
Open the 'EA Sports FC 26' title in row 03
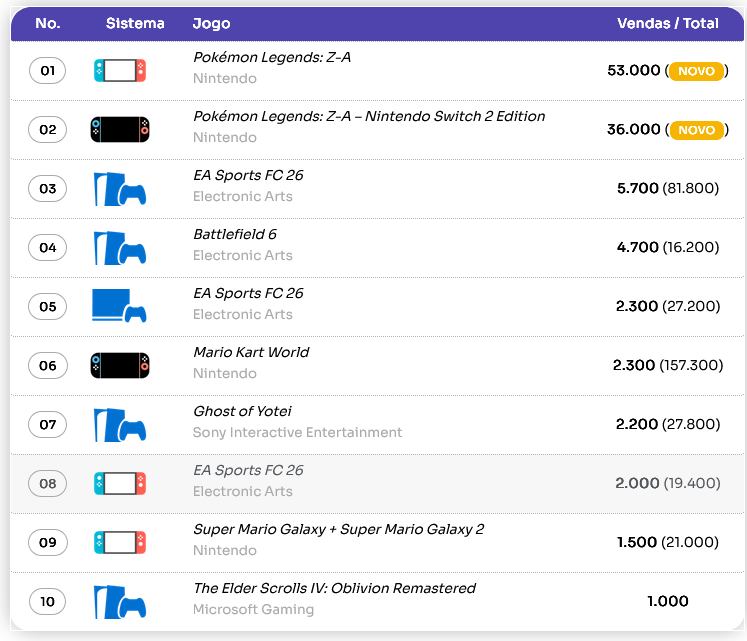point(248,175)
